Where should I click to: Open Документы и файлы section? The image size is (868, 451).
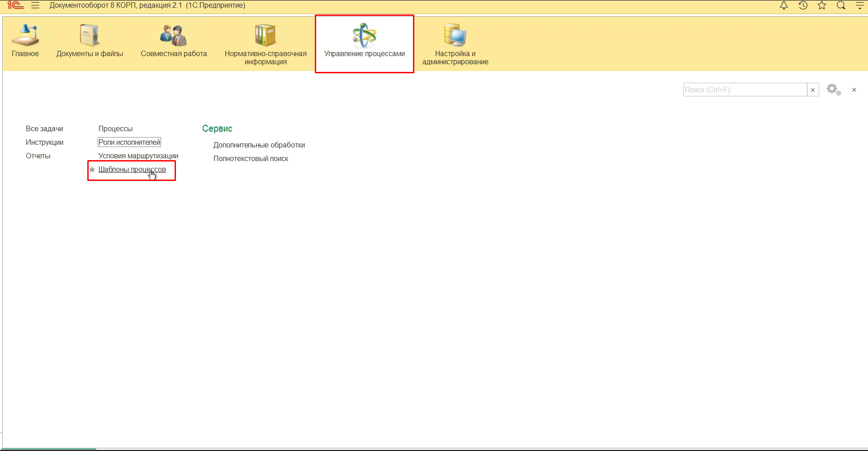click(x=90, y=42)
